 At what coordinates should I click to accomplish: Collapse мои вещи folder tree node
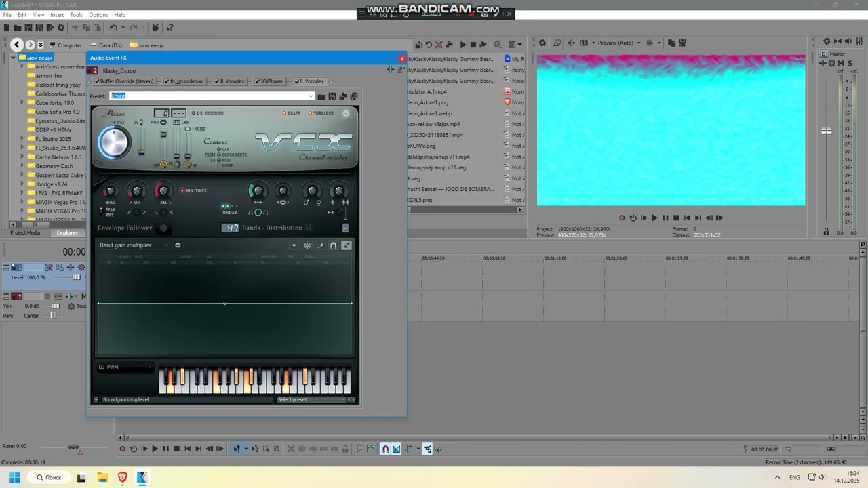click(13, 58)
